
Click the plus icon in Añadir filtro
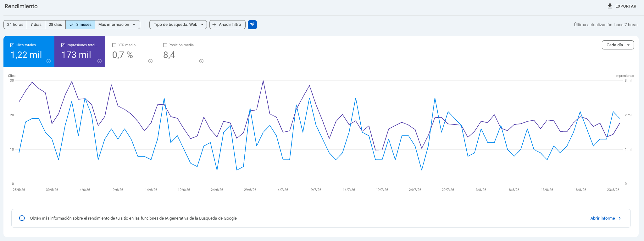(214, 25)
